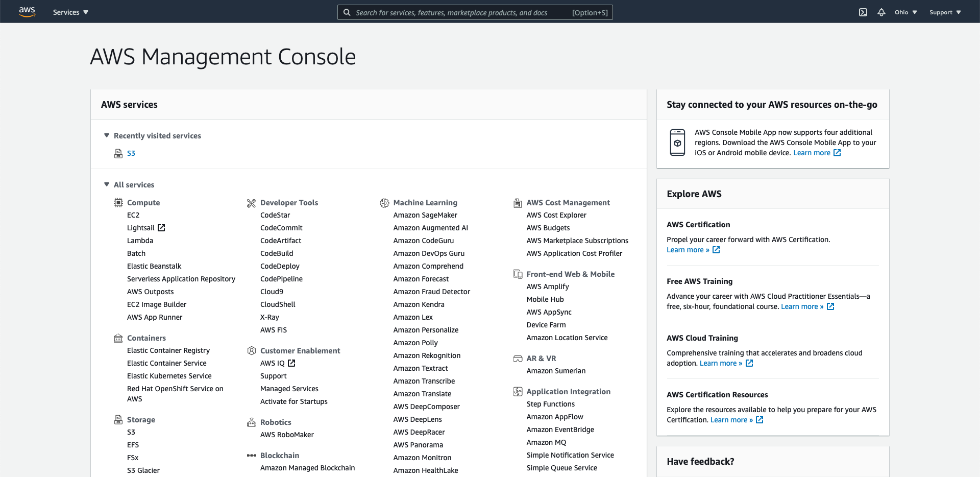This screenshot has height=477, width=980.
Task: Open the CloudShell terminal icon in header
Action: (863, 12)
